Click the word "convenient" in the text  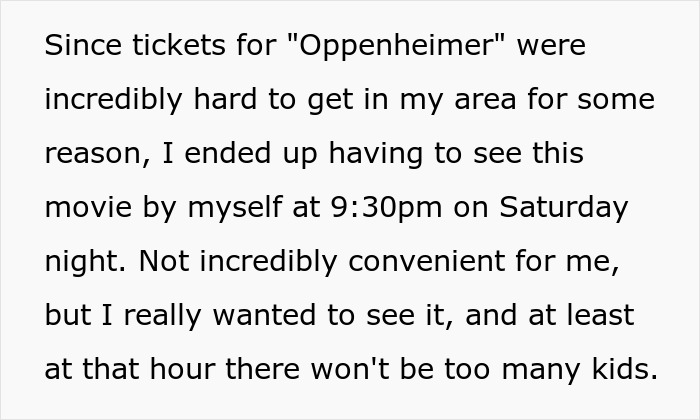pos(426,262)
